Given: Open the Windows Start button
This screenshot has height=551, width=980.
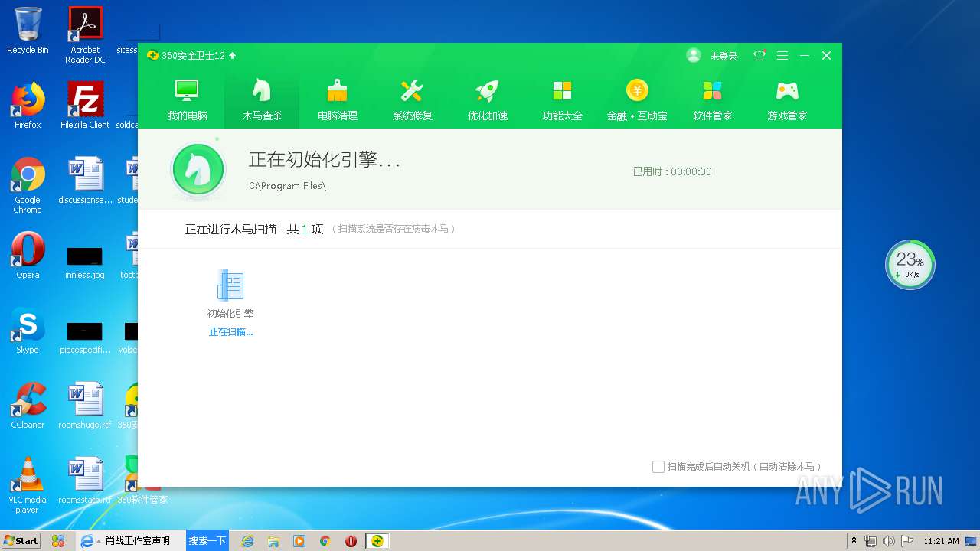Looking at the screenshot, I should click(x=21, y=540).
